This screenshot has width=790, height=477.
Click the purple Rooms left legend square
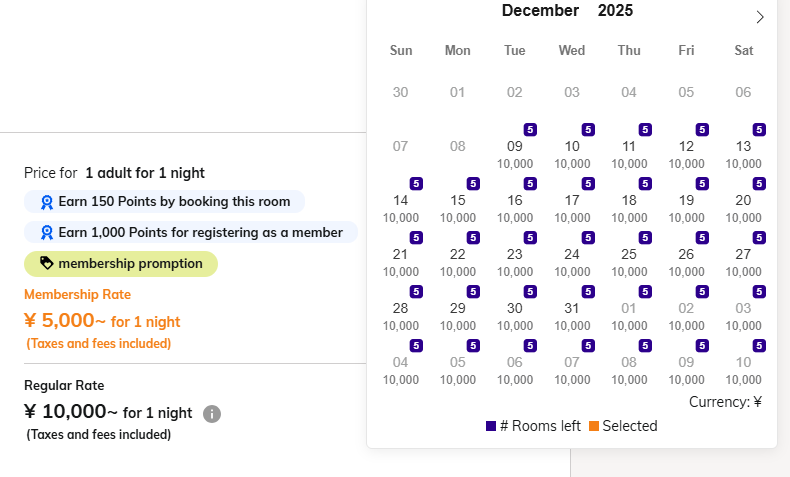point(491,426)
